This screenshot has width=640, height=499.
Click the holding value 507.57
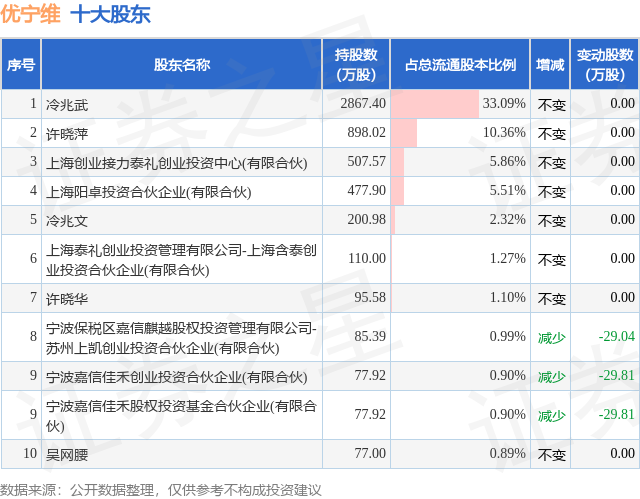coord(367,161)
